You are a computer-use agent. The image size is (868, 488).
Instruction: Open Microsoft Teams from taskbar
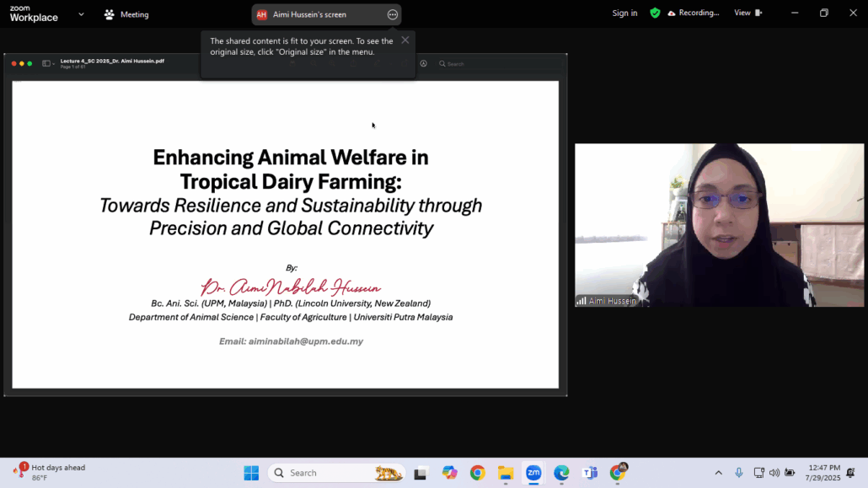590,473
